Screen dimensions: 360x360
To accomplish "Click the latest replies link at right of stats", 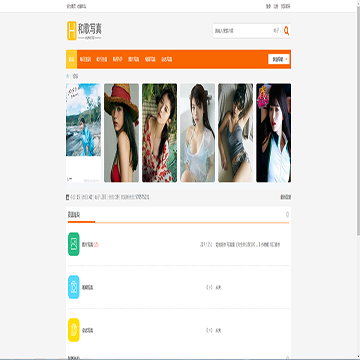I will pyautogui.click(x=286, y=197).
